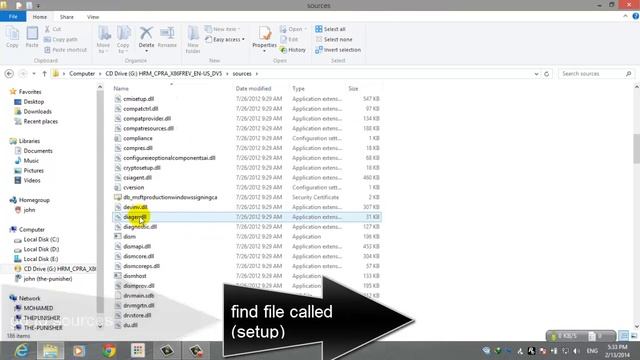Image resolution: width=640 pixels, height=360 pixels.
Task: Select file cmisetup.dll
Action: coord(138,99)
